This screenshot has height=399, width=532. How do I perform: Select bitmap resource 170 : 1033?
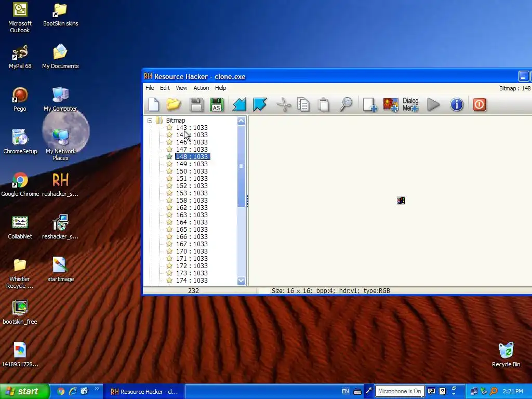192,251
